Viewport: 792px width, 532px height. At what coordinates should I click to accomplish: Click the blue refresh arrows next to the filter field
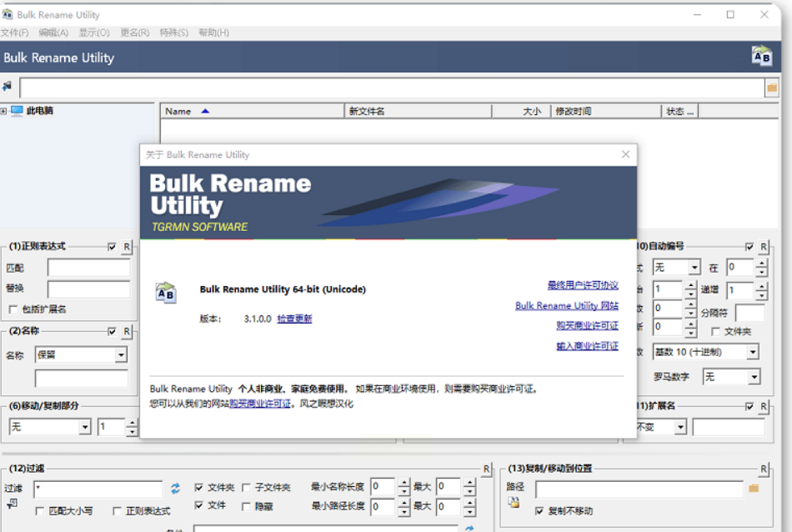tap(175, 488)
